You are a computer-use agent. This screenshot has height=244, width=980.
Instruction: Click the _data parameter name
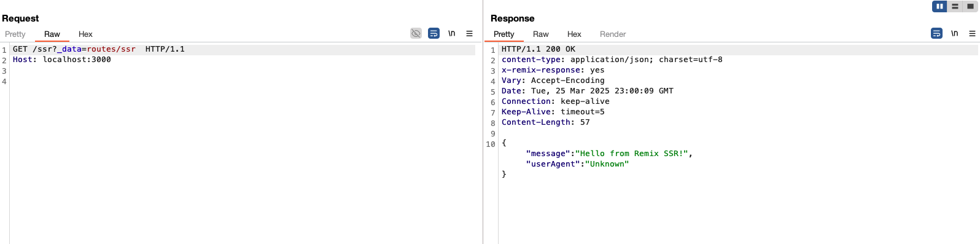[x=69, y=49]
